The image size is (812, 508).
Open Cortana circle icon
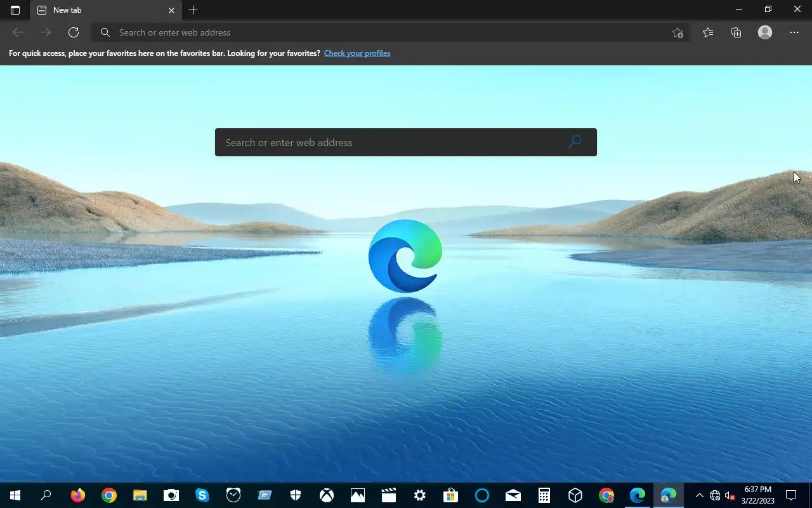[482, 495]
